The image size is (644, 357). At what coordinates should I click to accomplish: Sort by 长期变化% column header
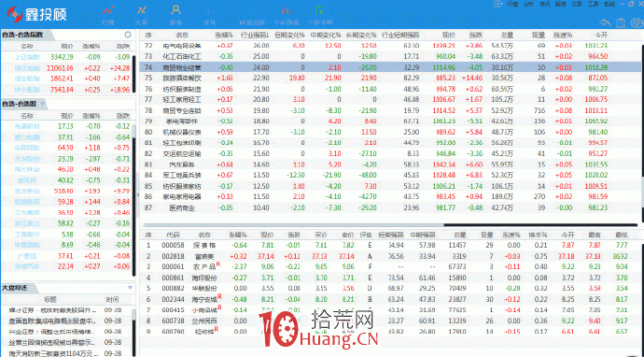[361, 35]
